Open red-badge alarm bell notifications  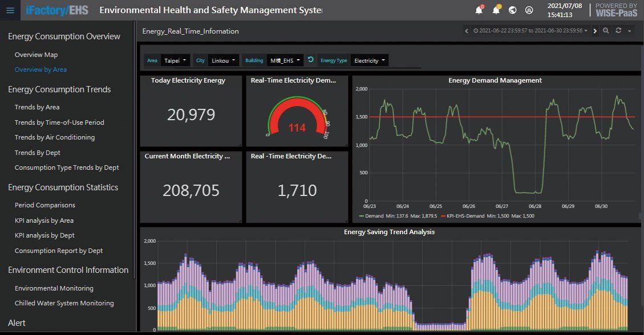(479, 10)
